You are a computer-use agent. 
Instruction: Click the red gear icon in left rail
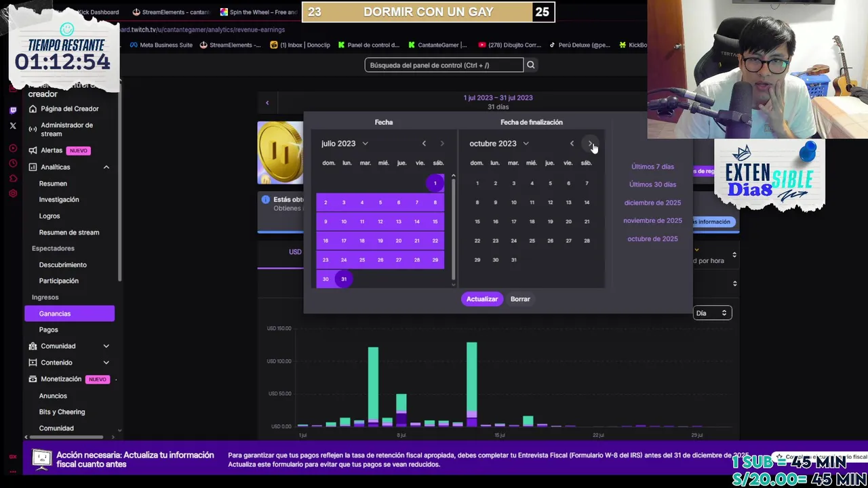click(x=13, y=193)
